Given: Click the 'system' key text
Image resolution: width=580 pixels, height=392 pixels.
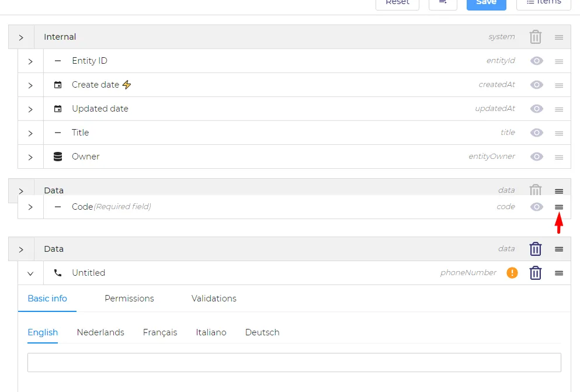Looking at the screenshot, I should [501, 37].
